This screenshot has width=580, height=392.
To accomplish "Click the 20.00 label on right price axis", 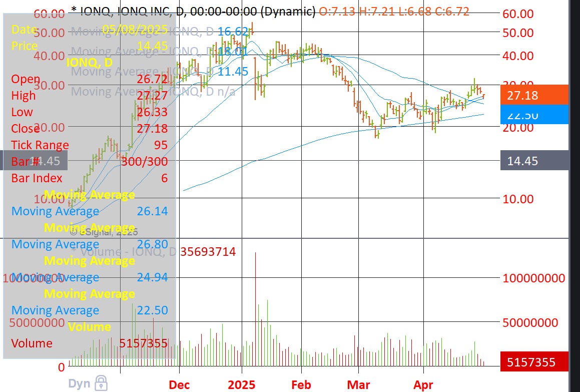I will point(518,127).
